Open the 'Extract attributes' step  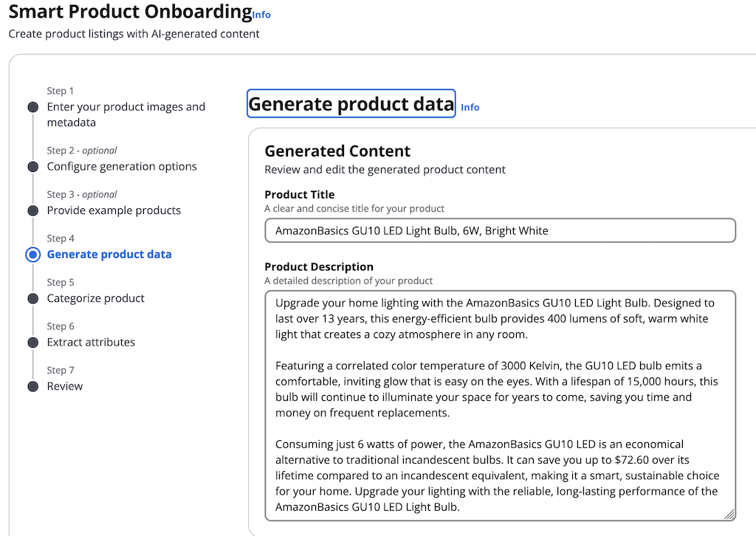(x=91, y=343)
